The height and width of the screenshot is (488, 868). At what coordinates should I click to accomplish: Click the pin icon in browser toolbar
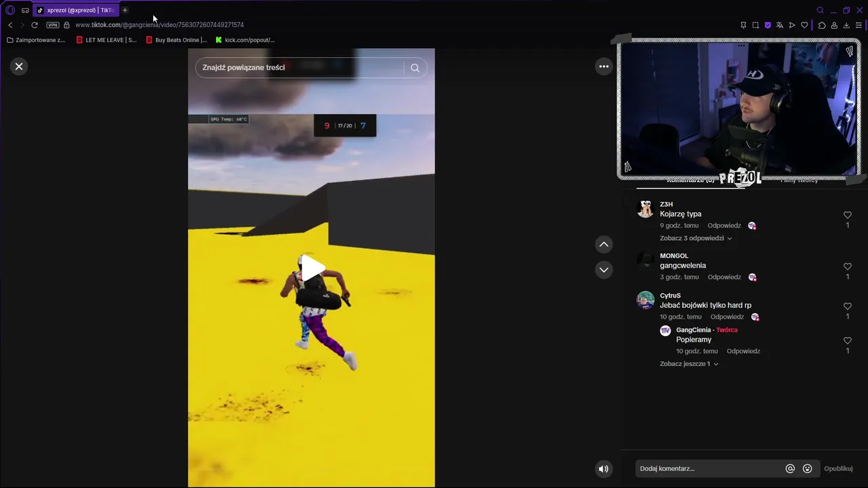click(x=743, y=25)
